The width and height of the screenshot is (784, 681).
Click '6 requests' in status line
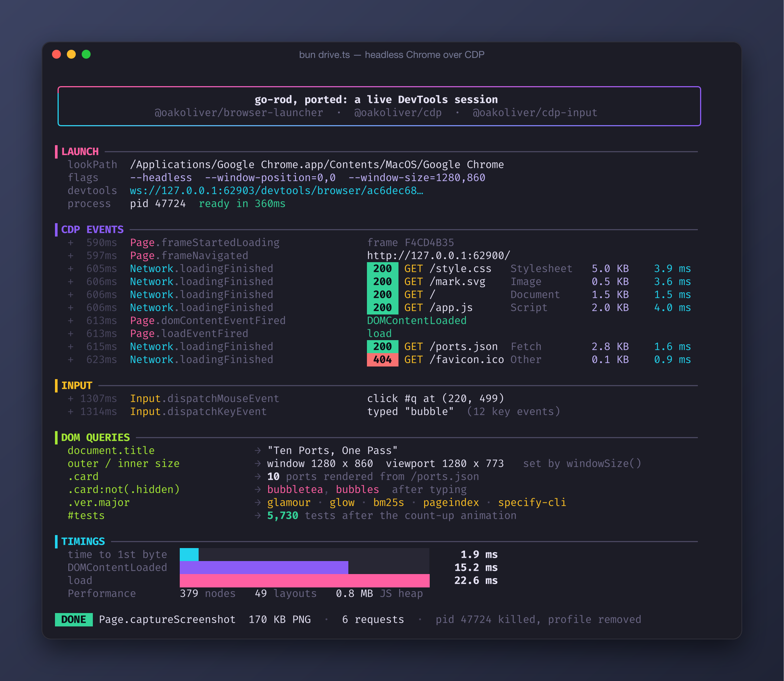click(373, 619)
